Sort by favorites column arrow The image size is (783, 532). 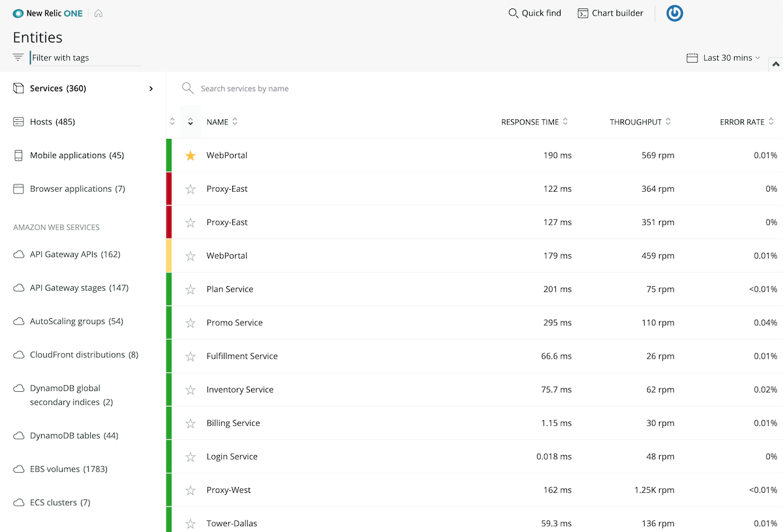tap(191, 122)
